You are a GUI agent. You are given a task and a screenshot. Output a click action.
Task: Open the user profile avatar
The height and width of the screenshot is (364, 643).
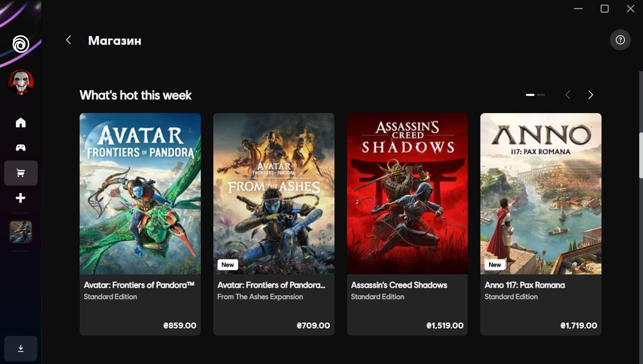(21, 82)
